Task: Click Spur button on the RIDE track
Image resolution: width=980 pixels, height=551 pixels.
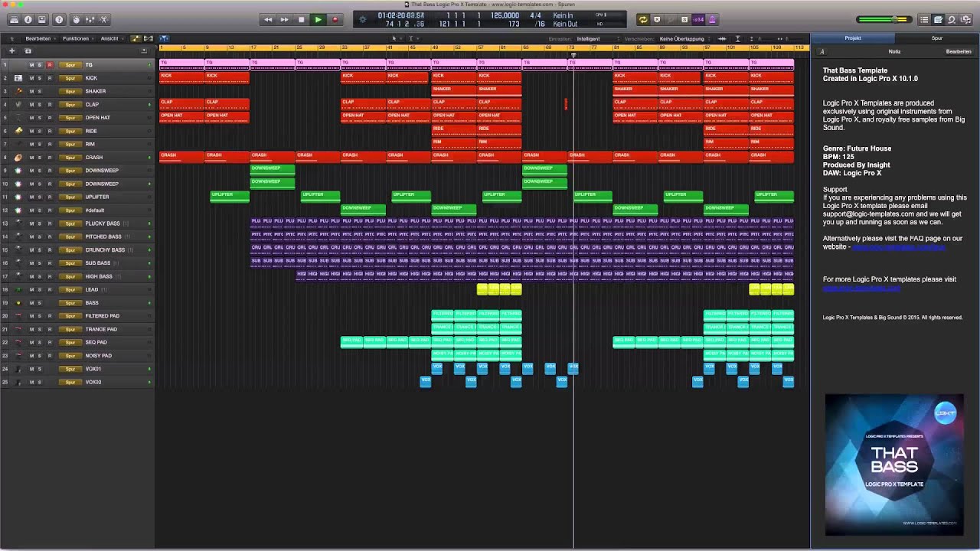Action: pos(70,131)
